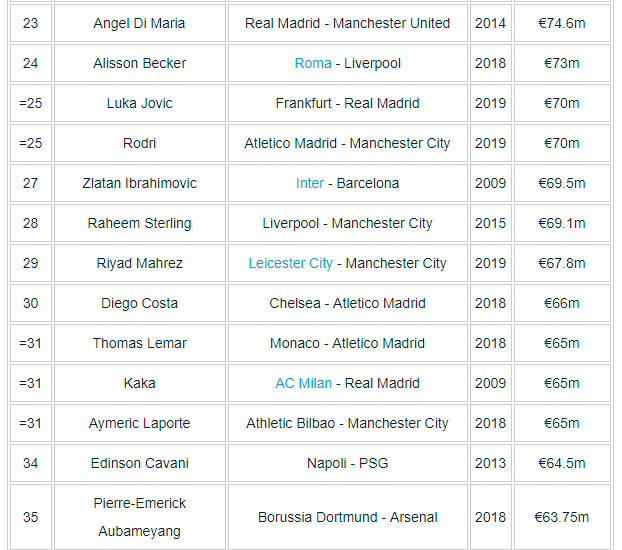Open the AC Milan link
The width and height of the screenshot is (622, 550).
coord(304,383)
